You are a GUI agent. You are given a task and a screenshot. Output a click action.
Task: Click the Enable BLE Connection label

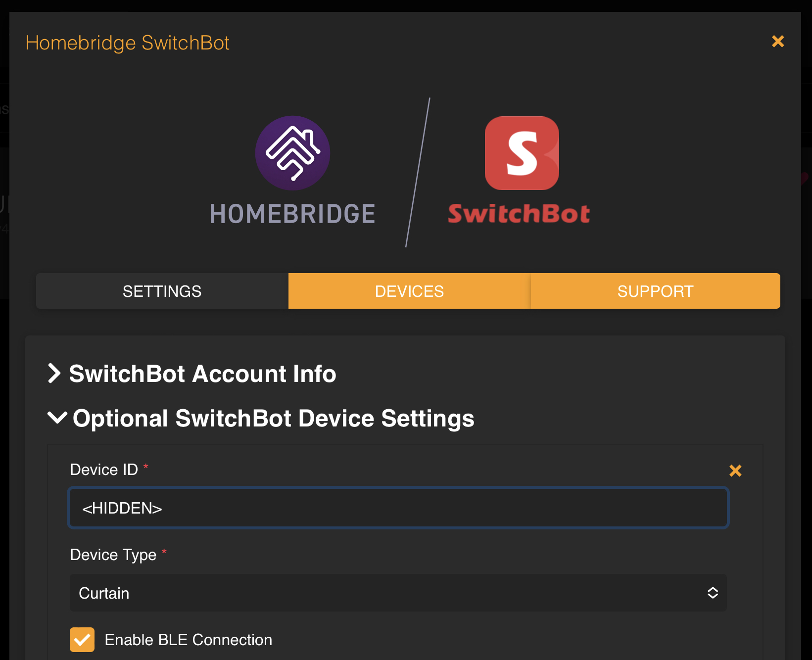coord(189,640)
